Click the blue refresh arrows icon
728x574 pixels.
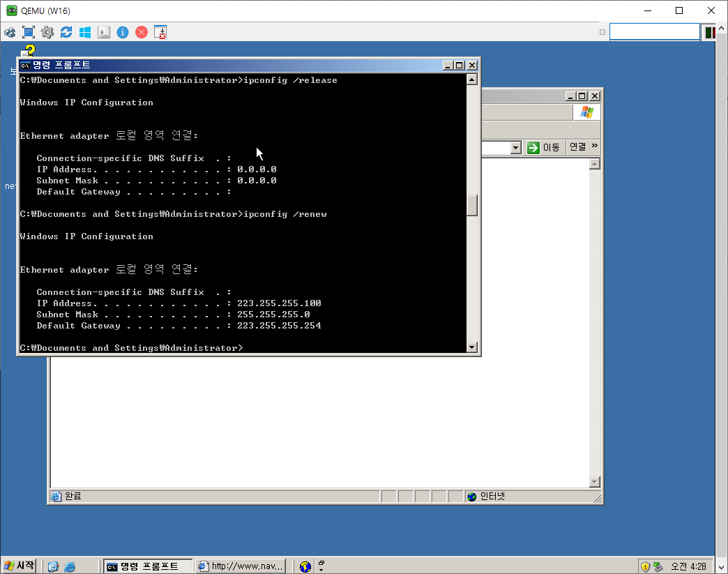[x=66, y=33]
